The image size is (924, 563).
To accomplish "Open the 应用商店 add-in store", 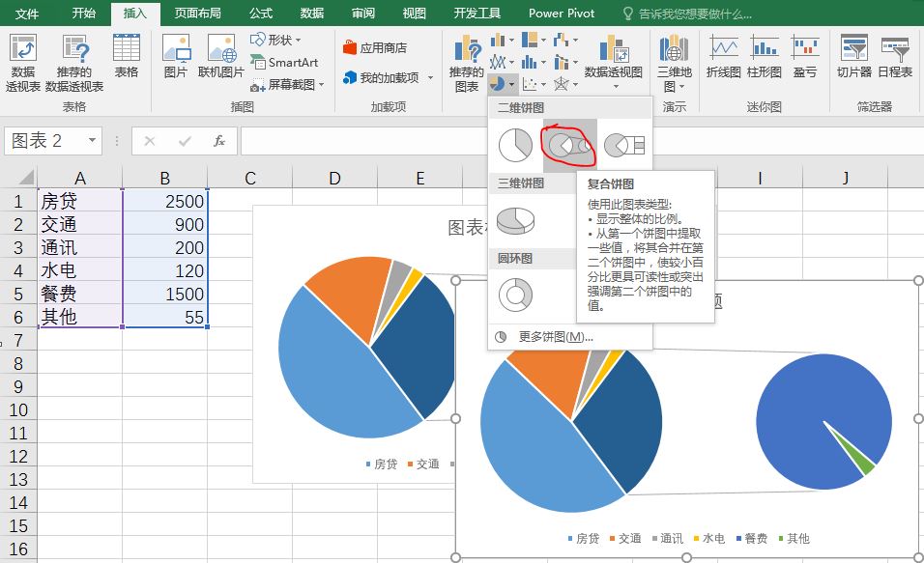I will click(375, 47).
